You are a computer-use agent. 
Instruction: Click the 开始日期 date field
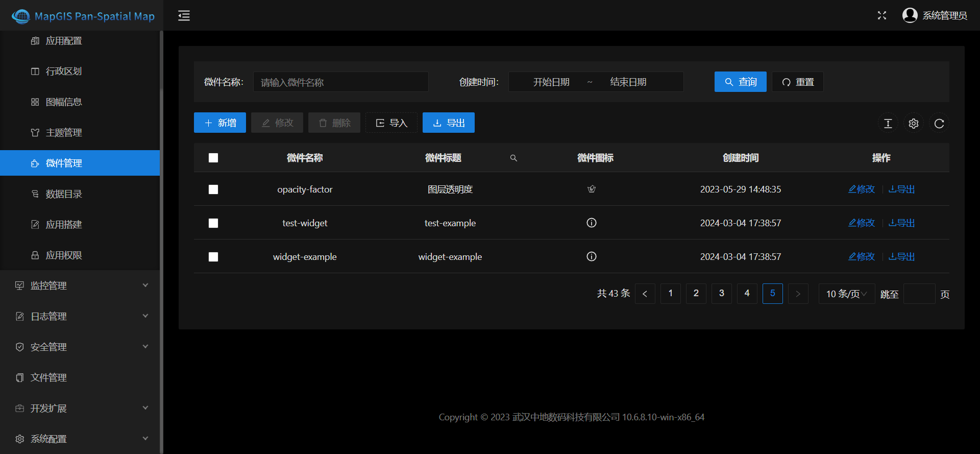551,82
